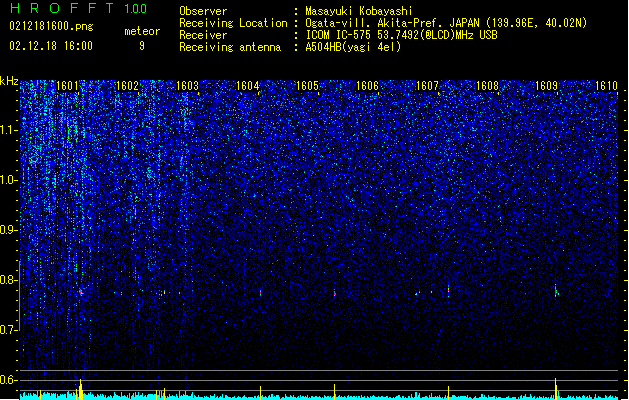Click the 1.0 kHz axis label

point(9,180)
